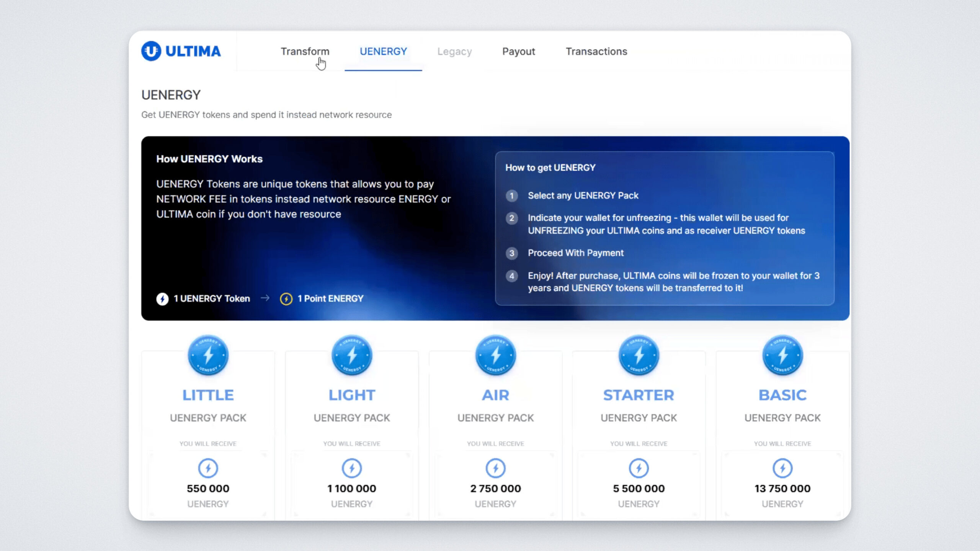Switch to the Payout tab

pos(518,51)
